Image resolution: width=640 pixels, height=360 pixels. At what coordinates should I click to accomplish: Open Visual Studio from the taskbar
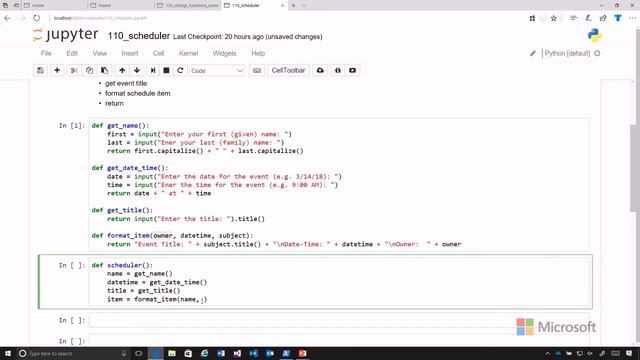237,353
